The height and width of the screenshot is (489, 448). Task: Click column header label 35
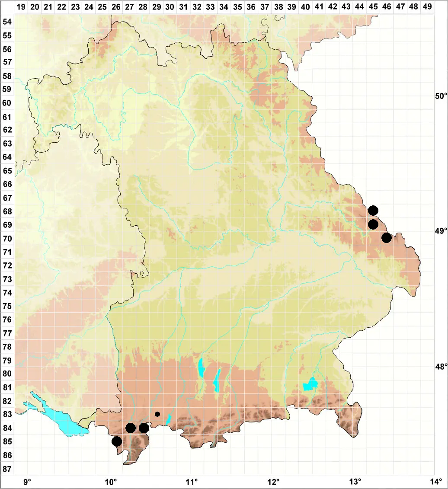[x=237, y=7]
